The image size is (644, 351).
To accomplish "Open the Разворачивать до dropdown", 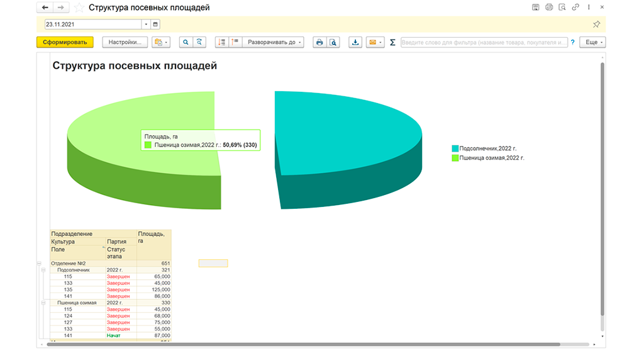I will tap(273, 42).
